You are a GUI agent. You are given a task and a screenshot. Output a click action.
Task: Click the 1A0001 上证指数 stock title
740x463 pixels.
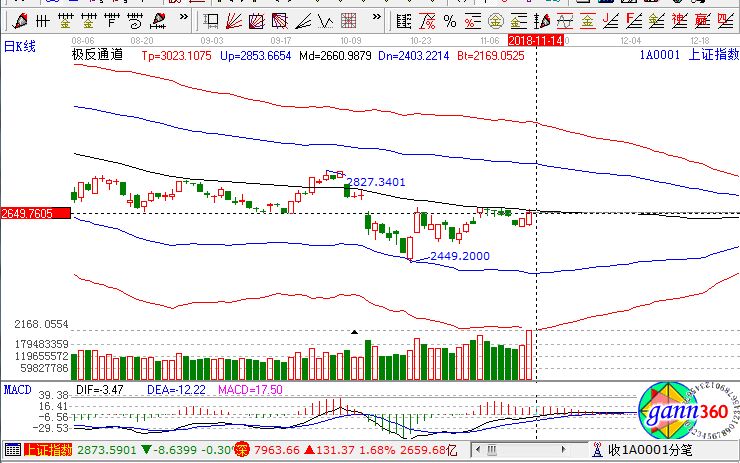coord(687,55)
